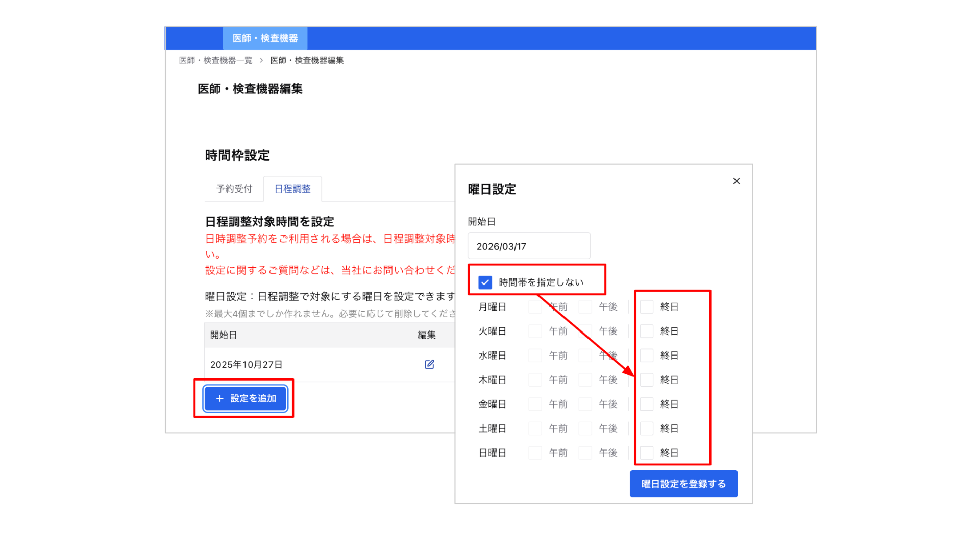Close the 曜日設定 dialog with X
980x545 pixels.
point(736,181)
